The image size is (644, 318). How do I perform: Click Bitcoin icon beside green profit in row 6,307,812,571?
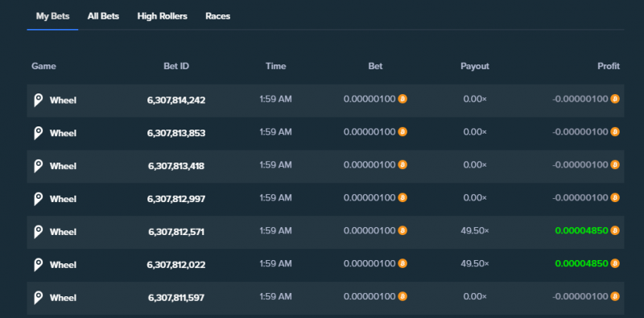coord(615,230)
